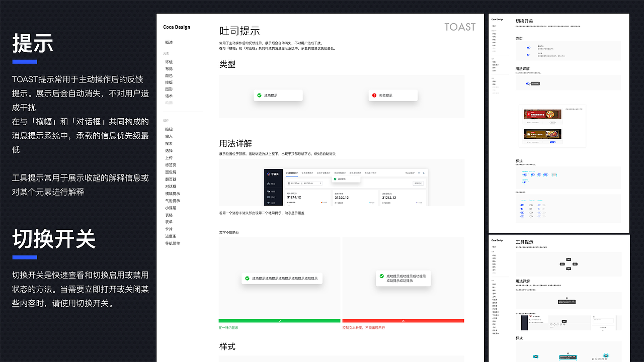Go to 标签页 component page
This screenshot has height=362, width=644.
click(x=171, y=165)
